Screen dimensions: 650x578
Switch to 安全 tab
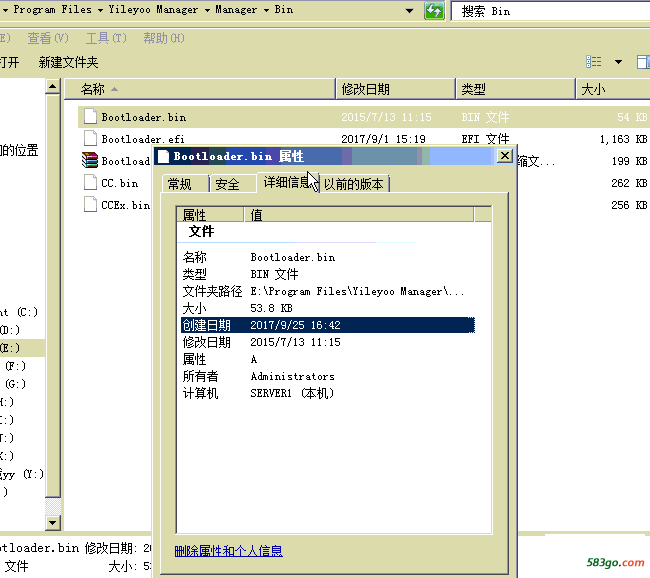(x=232, y=184)
